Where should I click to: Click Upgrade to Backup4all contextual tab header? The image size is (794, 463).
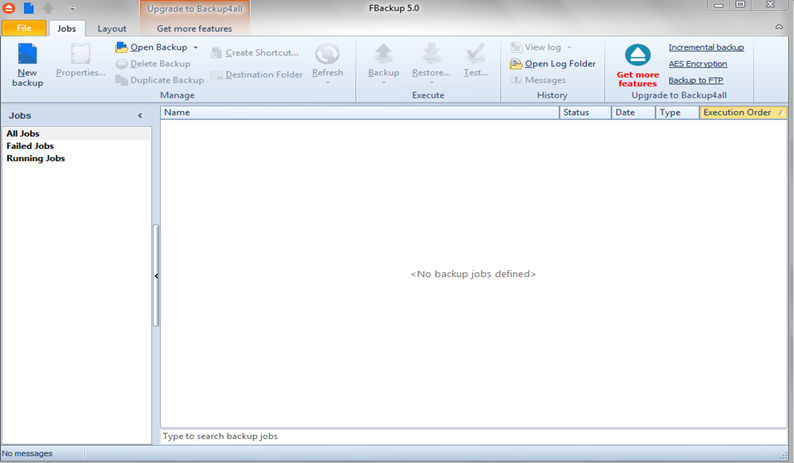pyautogui.click(x=194, y=9)
